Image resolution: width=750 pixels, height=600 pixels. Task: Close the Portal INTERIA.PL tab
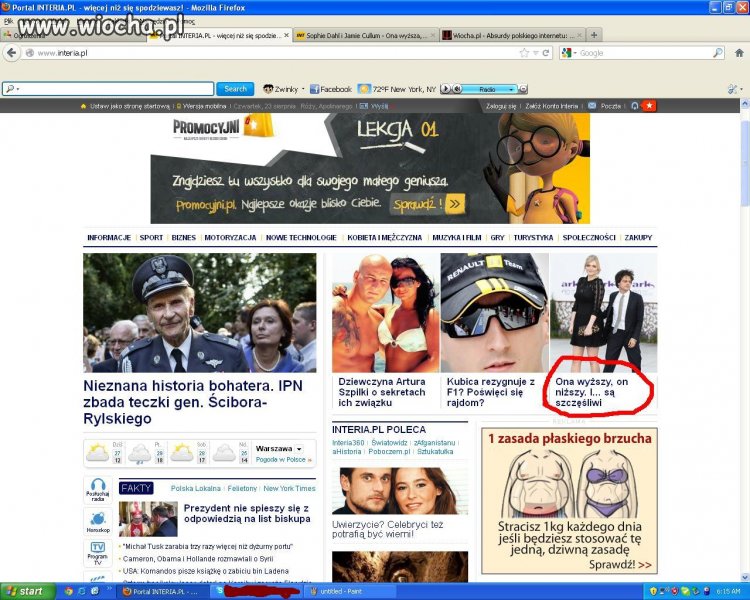coord(287,35)
